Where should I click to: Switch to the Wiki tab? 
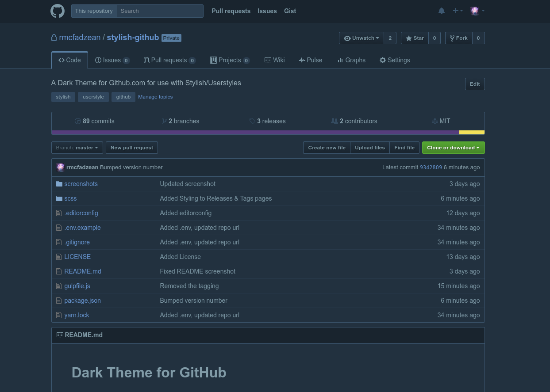(274, 60)
